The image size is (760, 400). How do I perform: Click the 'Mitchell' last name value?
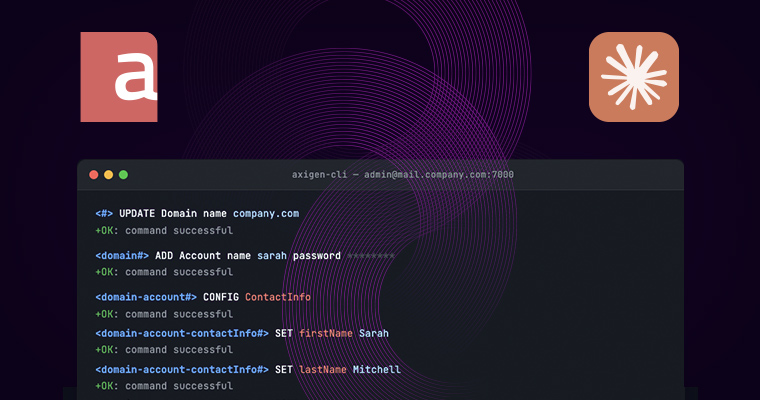[377, 369]
